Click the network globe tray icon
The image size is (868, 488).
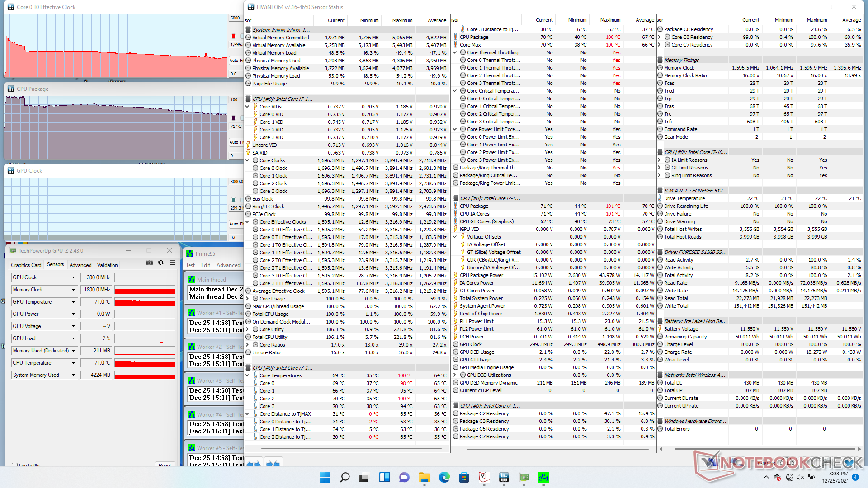tap(790, 477)
